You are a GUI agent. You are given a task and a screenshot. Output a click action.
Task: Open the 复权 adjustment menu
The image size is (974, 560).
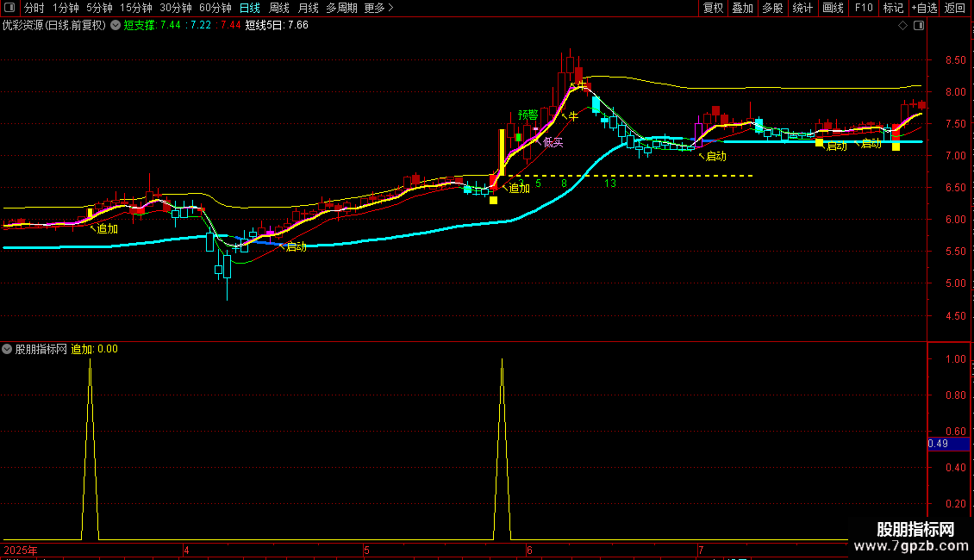713,8
